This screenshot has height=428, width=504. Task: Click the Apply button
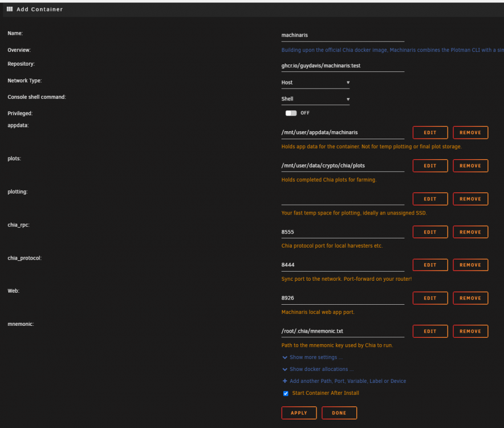pos(299,413)
